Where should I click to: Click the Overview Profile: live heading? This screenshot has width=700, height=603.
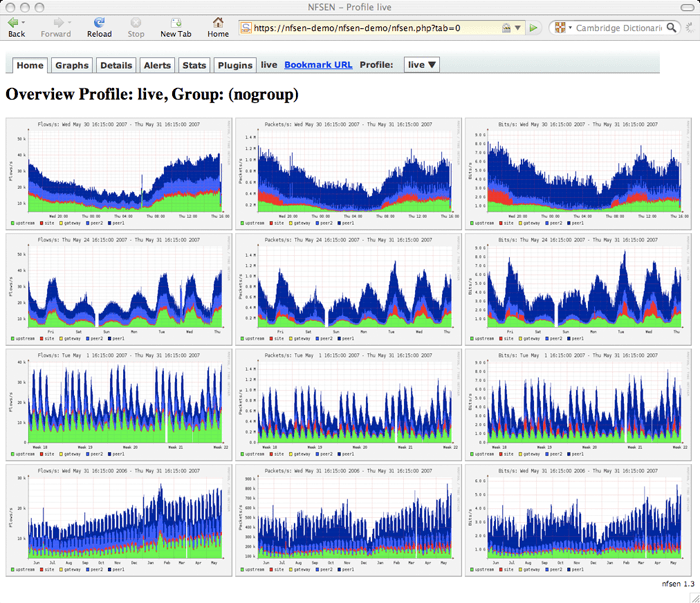tap(152, 95)
